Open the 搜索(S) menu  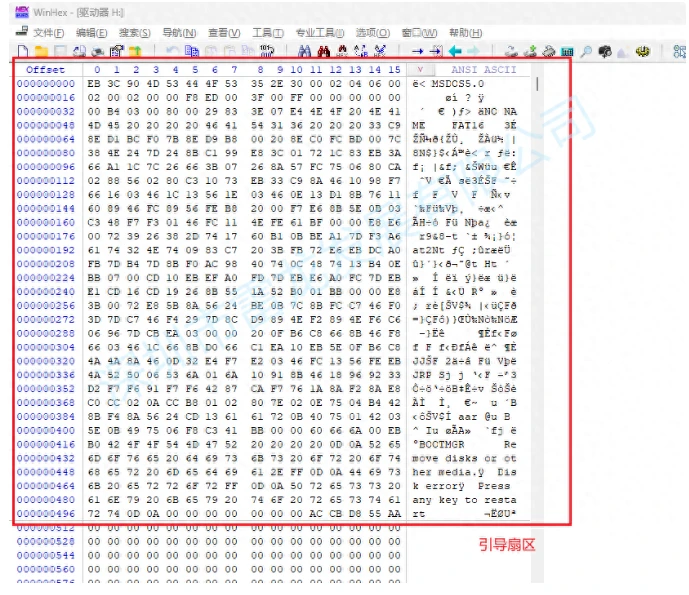click(x=135, y=33)
